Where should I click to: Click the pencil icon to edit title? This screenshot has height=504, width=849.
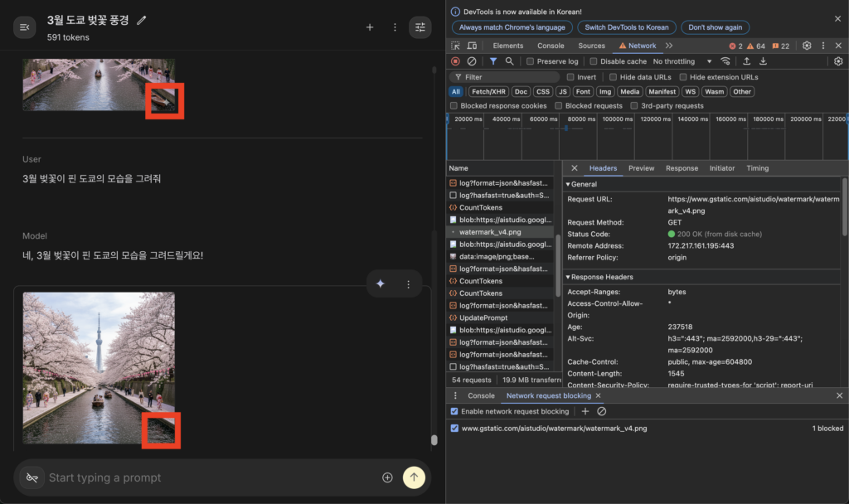pyautogui.click(x=142, y=20)
